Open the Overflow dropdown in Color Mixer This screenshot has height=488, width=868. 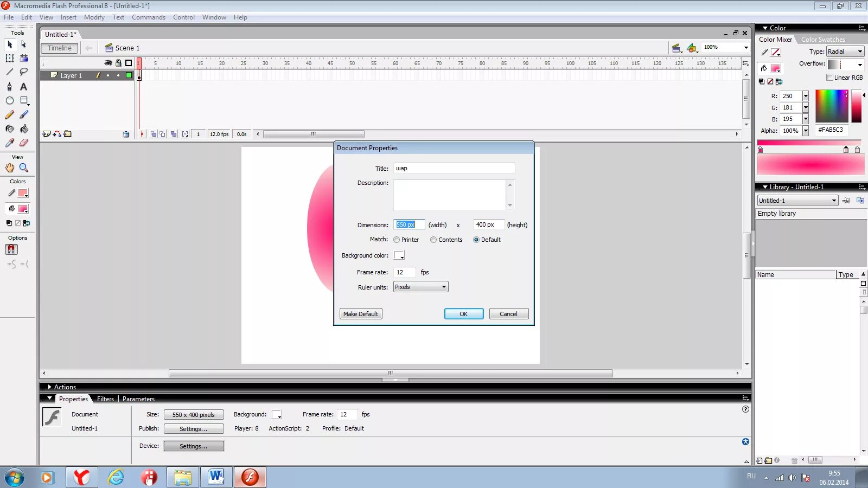845,65
